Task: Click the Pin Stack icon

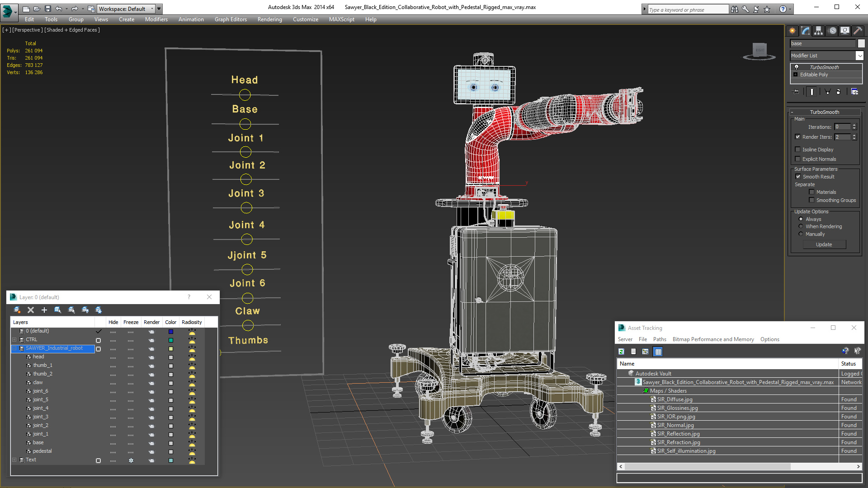Action: point(796,92)
